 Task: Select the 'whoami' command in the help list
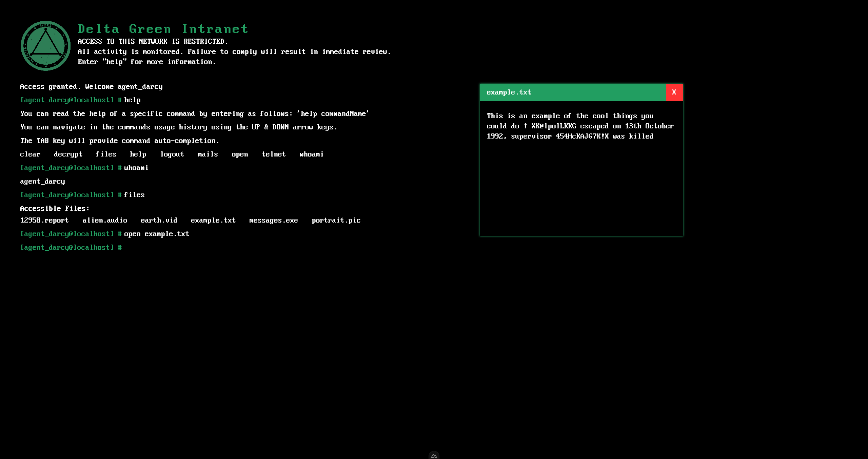pyautogui.click(x=311, y=154)
